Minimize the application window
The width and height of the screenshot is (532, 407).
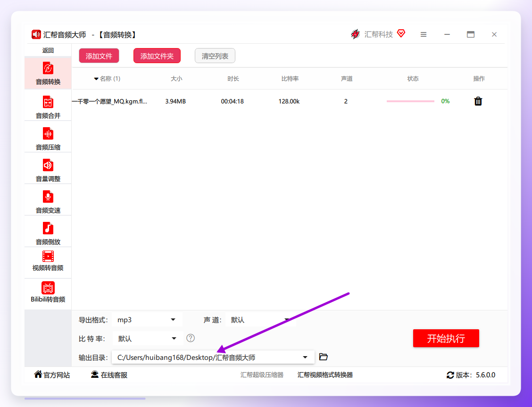point(447,34)
